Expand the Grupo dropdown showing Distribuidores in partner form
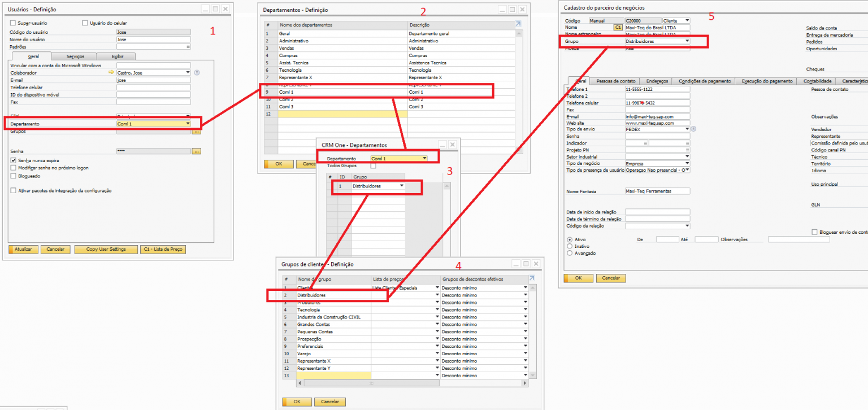This screenshot has width=868, height=410. (x=687, y=41)
